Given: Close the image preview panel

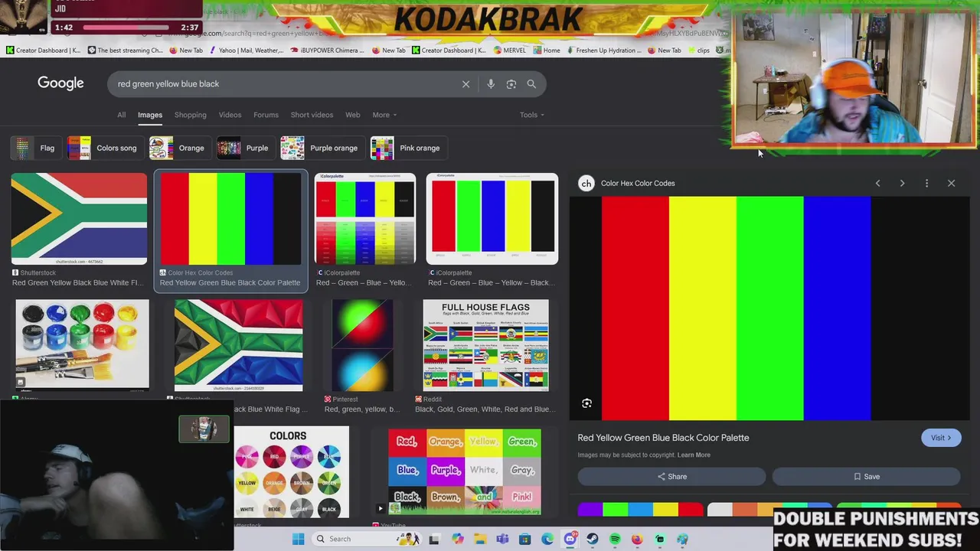Looking at the screenshot, I should click(x=952, y=183).
